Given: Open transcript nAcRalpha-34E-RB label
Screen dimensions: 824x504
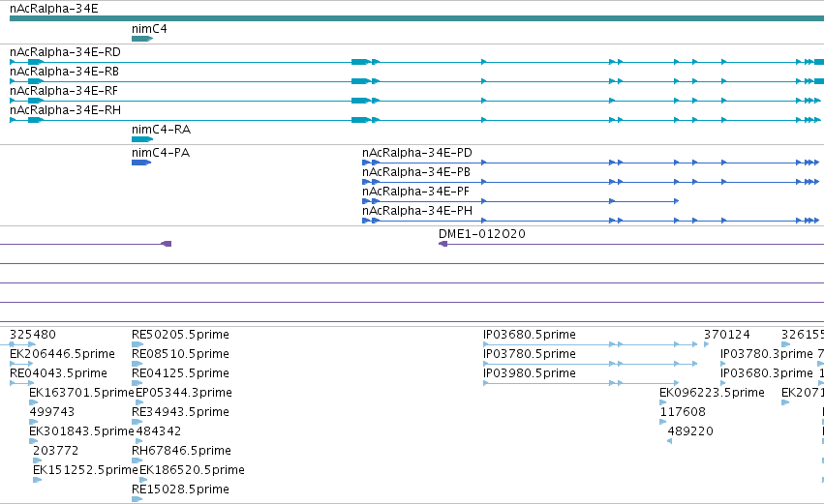Looking at the screenshot, I should coord(64,72).
